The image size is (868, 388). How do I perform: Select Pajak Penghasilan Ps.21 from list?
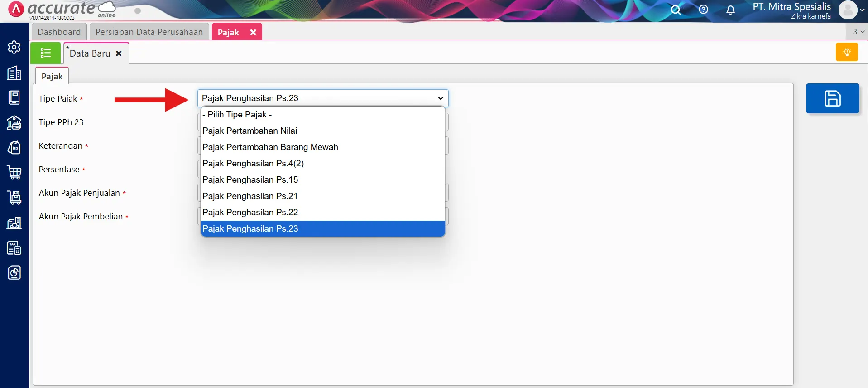point(250,196)
